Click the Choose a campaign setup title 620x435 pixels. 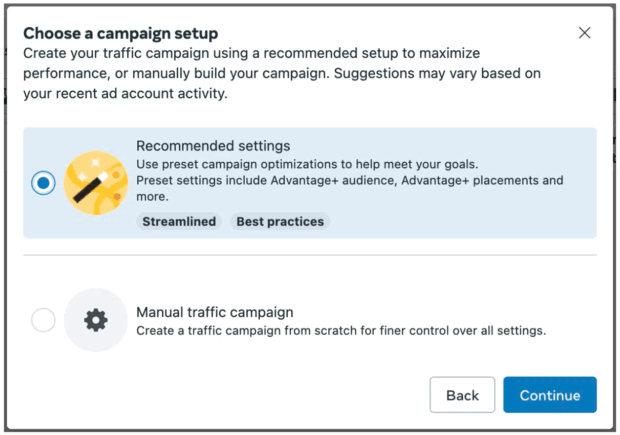click(121, 33)
